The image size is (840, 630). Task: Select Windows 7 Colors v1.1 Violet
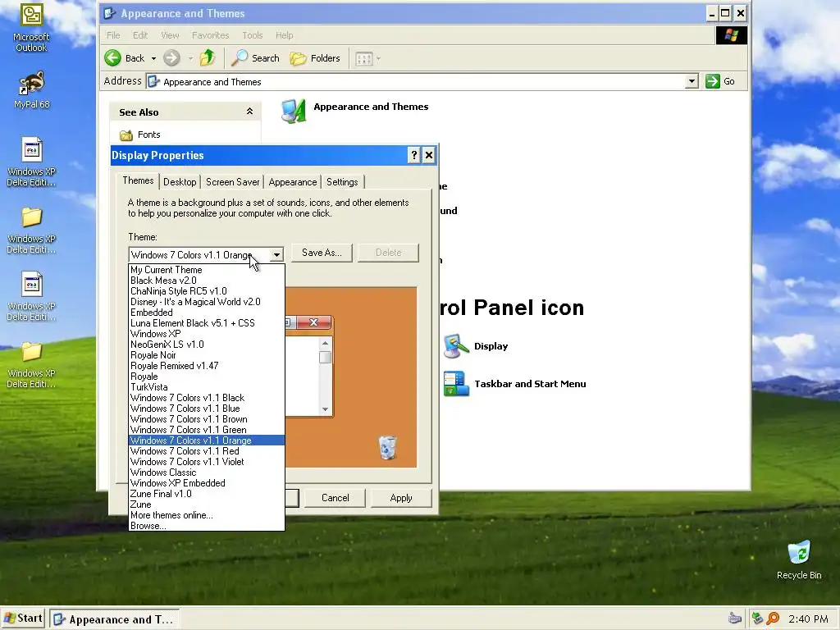coord(207,462)
